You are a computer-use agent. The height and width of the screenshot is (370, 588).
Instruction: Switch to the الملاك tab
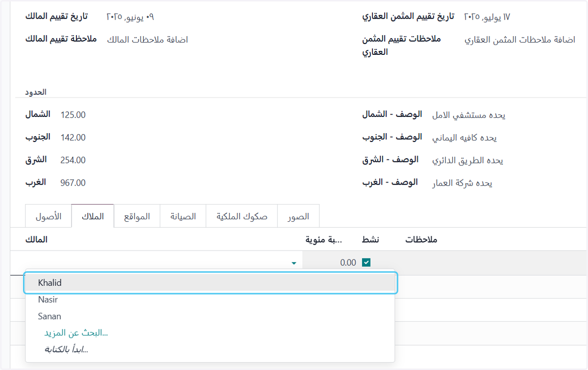(93, 216)
